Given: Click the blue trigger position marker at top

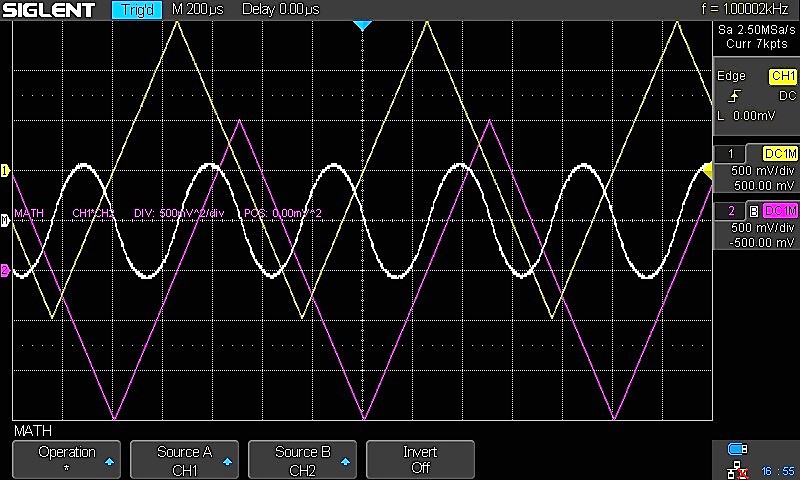Looking at the screenshot, I should [x=363, y=24].
